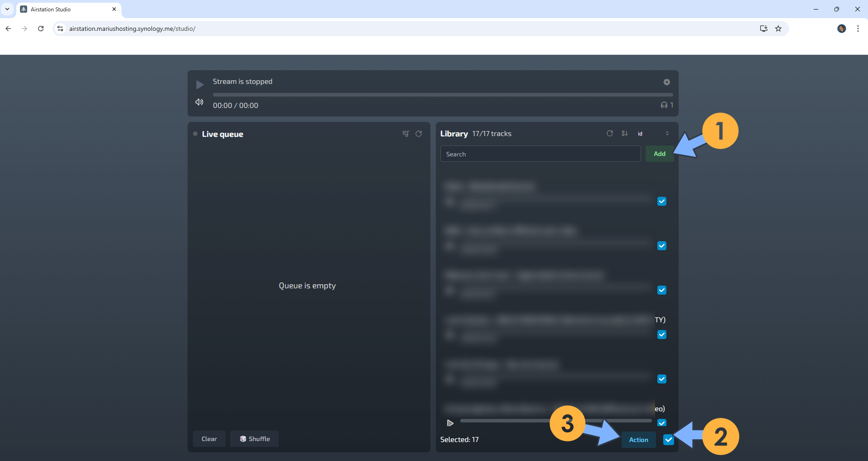Click the stream progress bar
This screenshot has height=461, width=868.
coord(443,95)
